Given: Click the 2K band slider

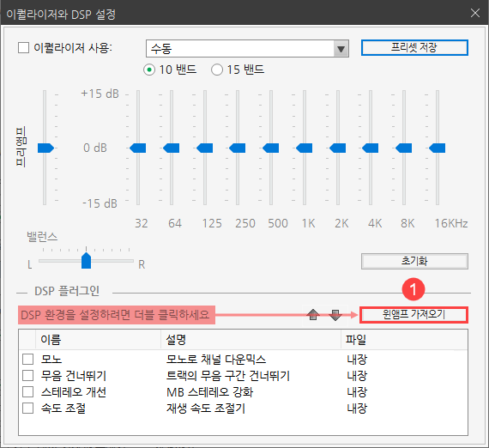Looking at the screenshot, I should 337,148.
